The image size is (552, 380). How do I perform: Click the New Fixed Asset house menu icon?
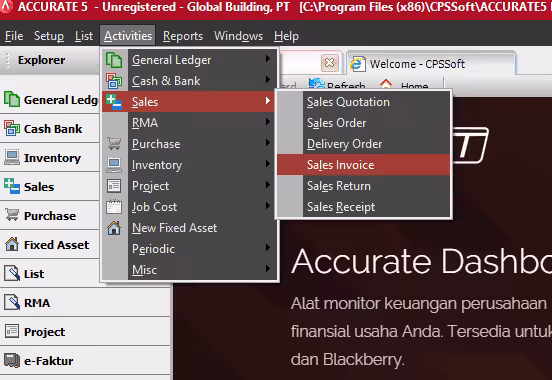pyautogui.click(x=114, y=228)
